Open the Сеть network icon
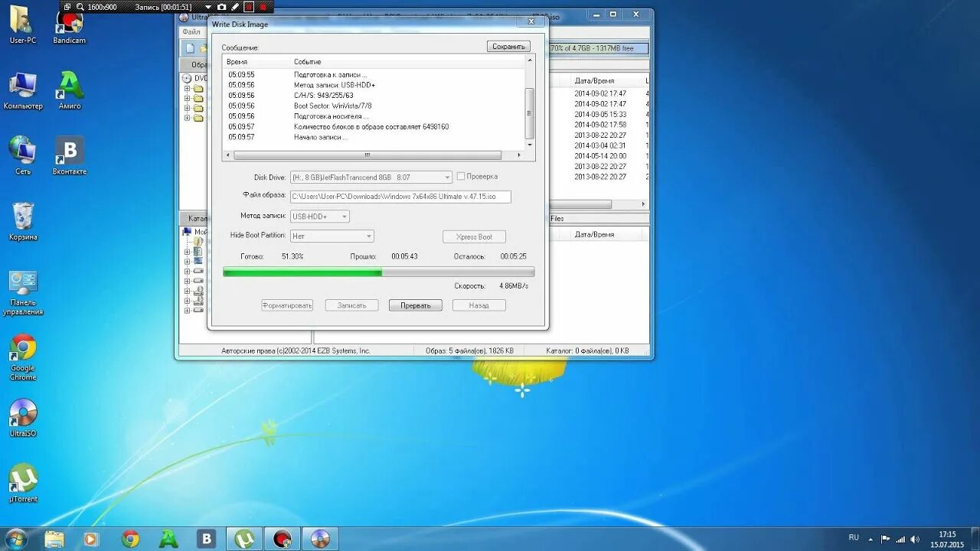This screenshot has height=551, width=980. tap(23, 155)
